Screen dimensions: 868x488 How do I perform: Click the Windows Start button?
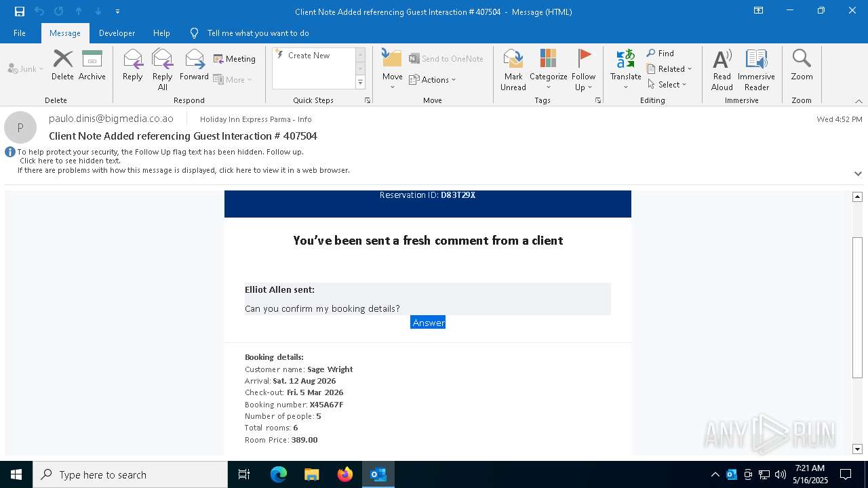click(x=16, y=474)
